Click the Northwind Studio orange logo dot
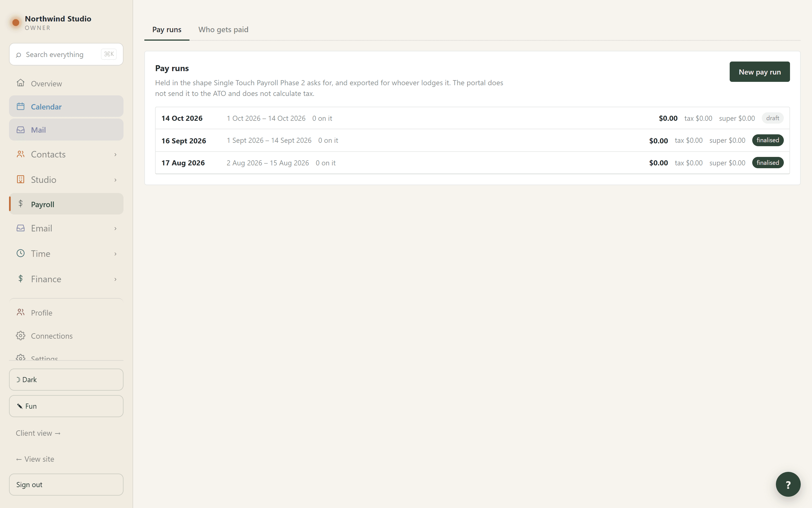The width and height of the screenshot is (812, 508). [16, 23]
